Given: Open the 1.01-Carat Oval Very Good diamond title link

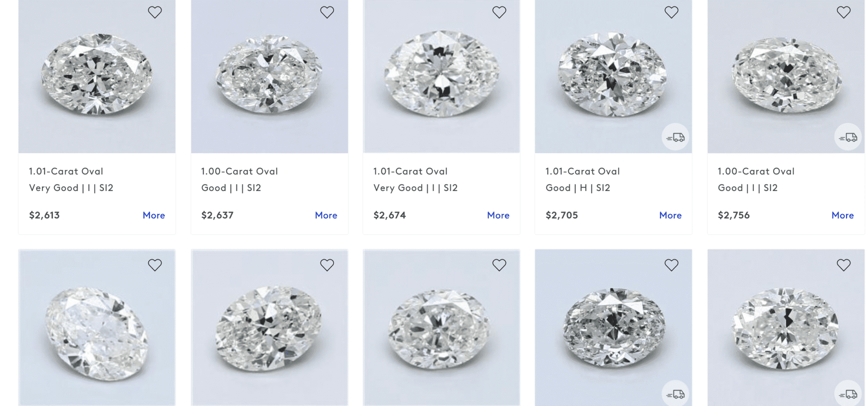Looking at the screenshot, I should (x=66, y=171).
